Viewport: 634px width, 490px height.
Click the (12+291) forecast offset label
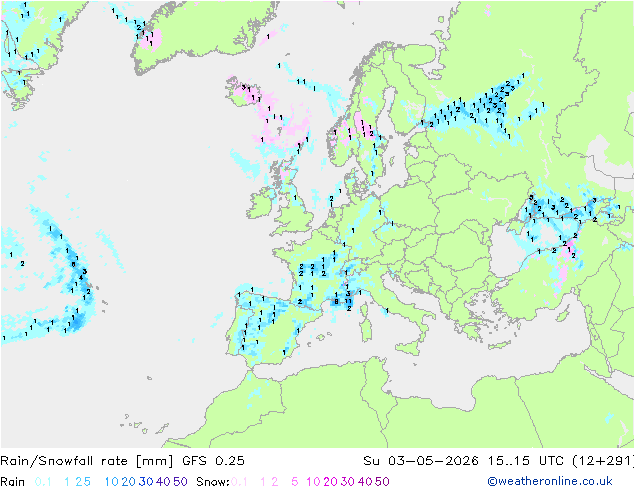603,461
